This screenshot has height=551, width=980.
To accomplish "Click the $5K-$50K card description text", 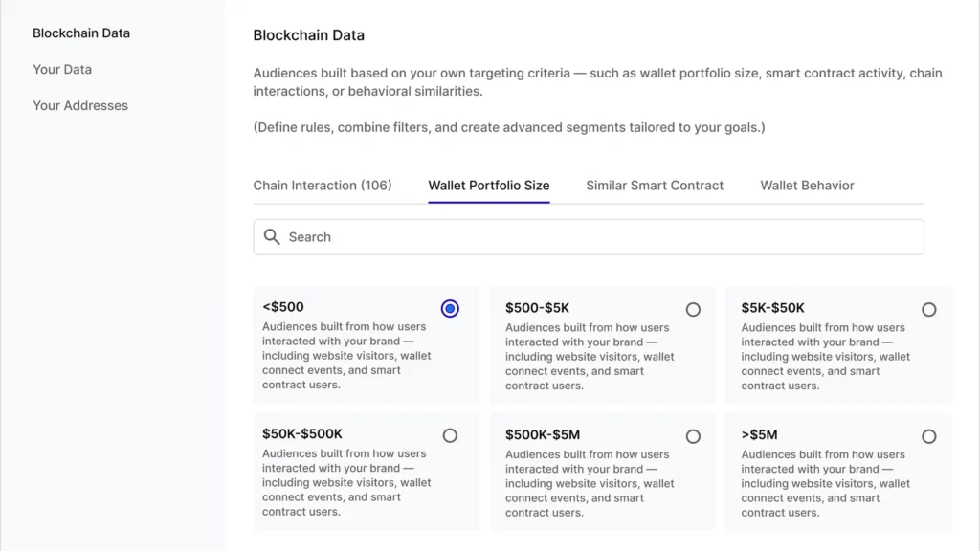I will tap(825, 357).
